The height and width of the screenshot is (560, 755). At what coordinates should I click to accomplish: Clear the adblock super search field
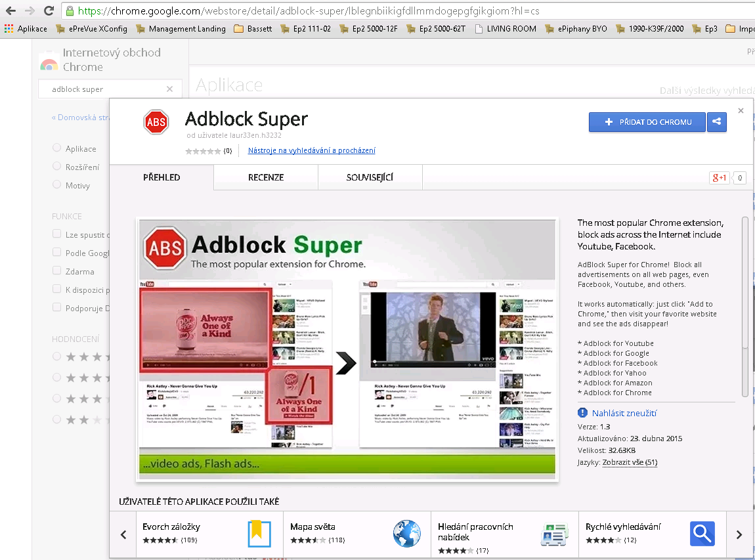point(169,89)
